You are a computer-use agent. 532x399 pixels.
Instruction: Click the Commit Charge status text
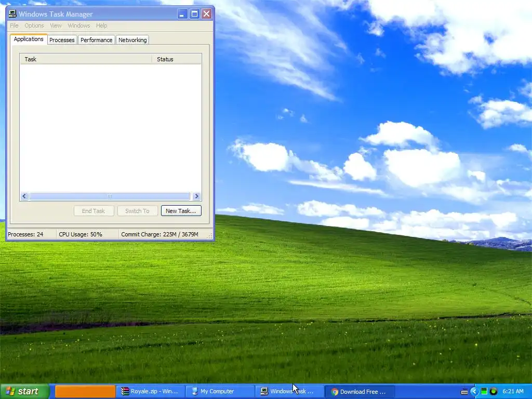[x=159, y=234]
